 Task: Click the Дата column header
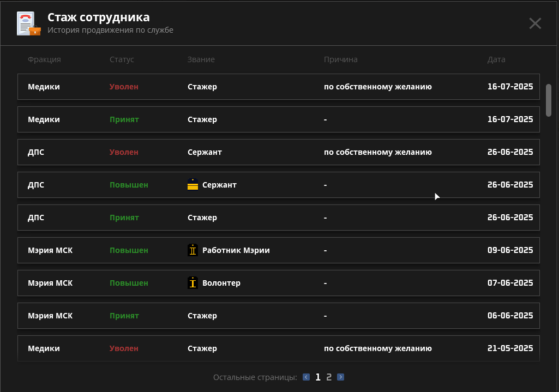496,59
